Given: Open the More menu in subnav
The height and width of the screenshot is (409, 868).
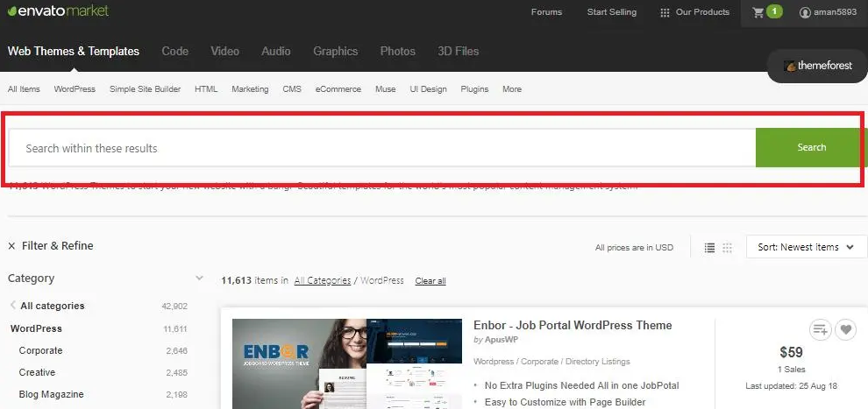Looking at the screenshot, I should click(512, 89).
